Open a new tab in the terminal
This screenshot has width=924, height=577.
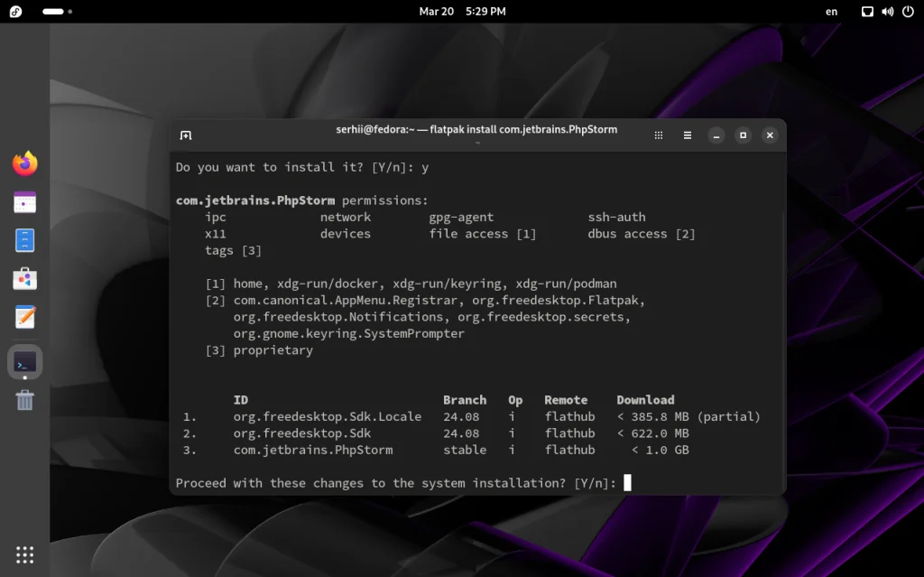pyautogui.click(x=186, y=135)
